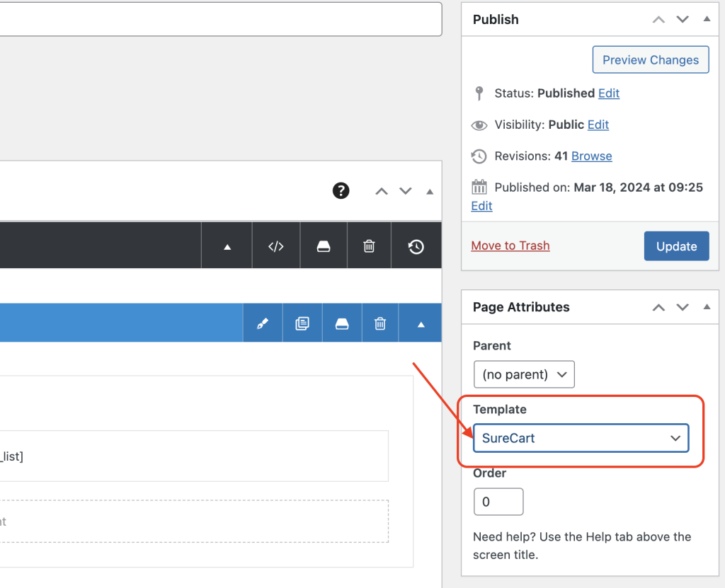Click the Order number input field

[x=498, y=502]
